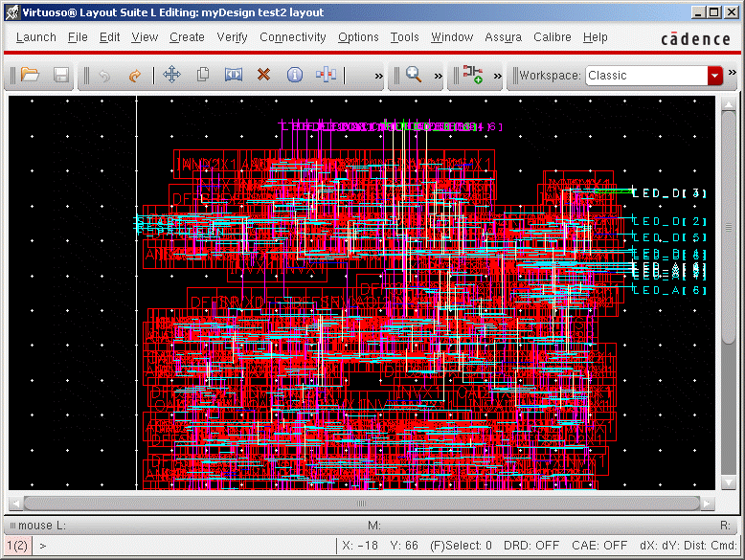
Task: Expand the create toolbar overflow chevron
Action: click(497, 76)
